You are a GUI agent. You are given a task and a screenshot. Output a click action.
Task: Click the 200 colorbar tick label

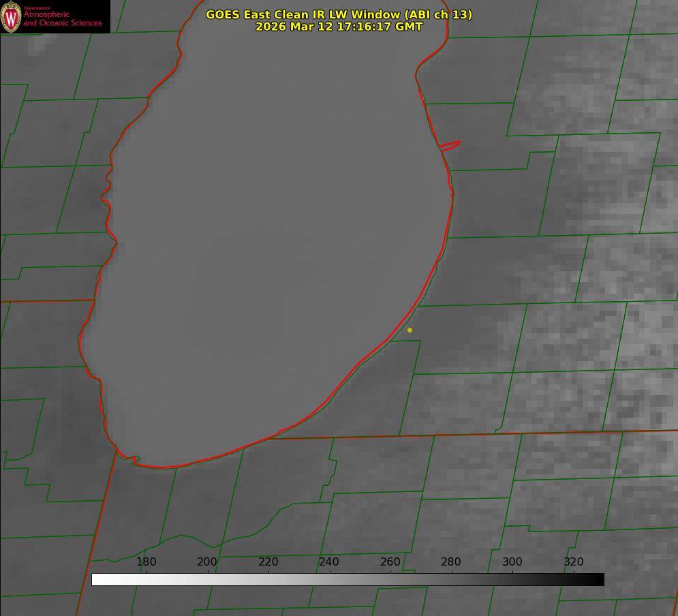pos(207,562)
